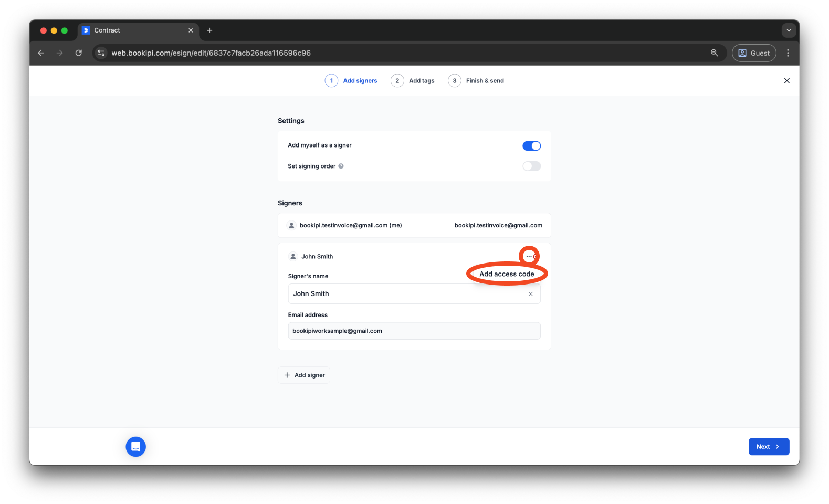Select the bookipi.testinvoice (me) signer row
The width and height of the screenshot is (829, 504).
click(414, 225)
